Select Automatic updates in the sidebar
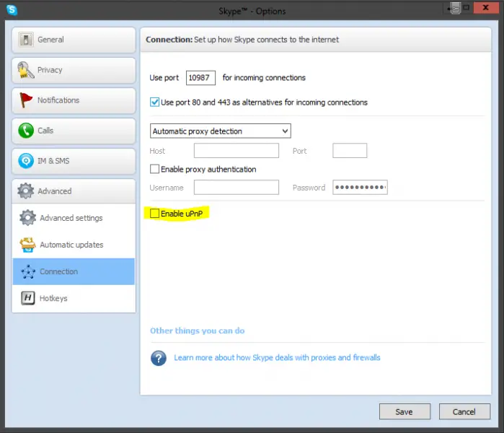 (74, 245)
